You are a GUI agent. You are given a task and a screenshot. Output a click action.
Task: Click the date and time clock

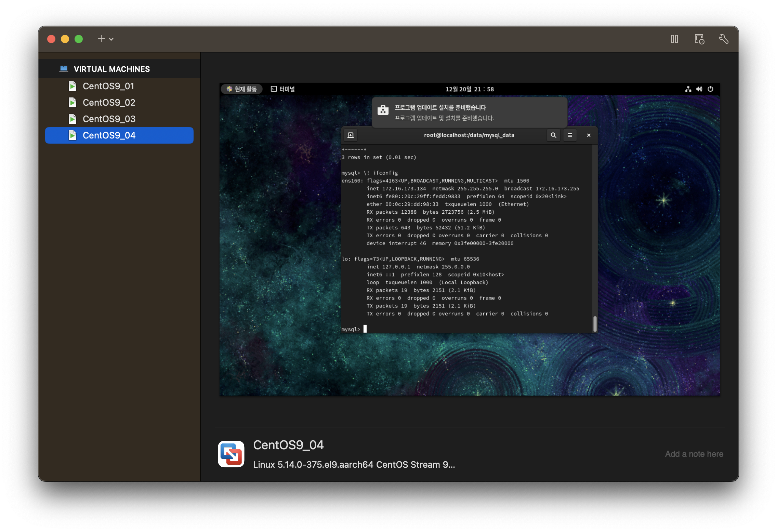click(469, 89)
